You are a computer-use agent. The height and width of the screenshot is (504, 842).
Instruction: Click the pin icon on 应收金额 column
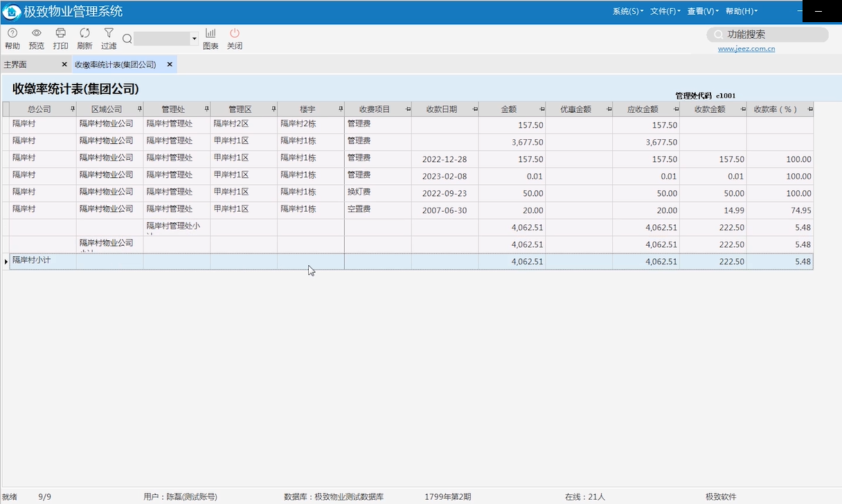677,109
